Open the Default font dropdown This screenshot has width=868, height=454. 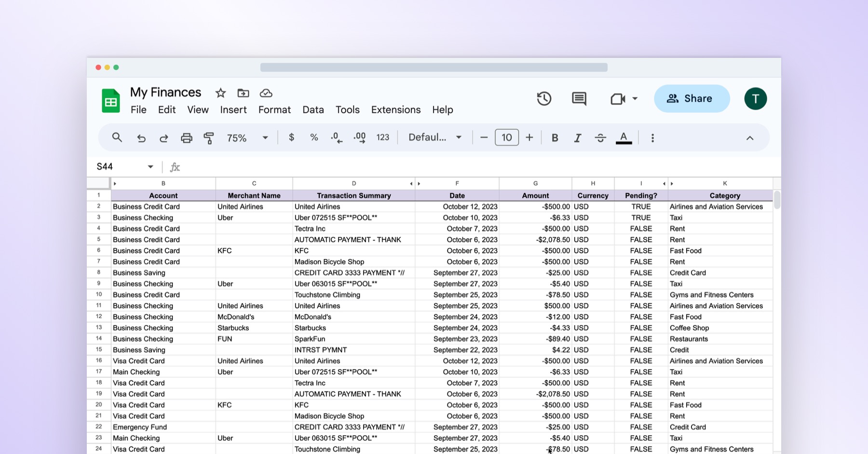(434, 138)
